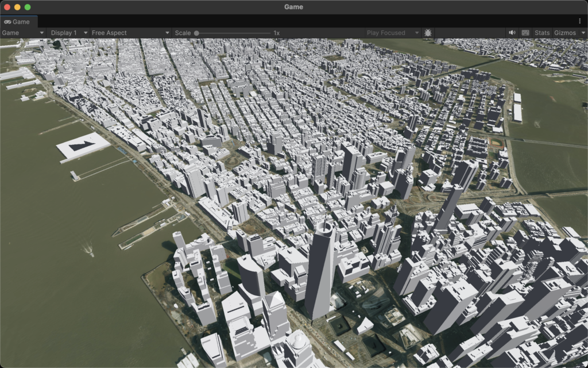This screenshot has width=588, height=368.
Task: Toggle the on-screen keyboard icon
Action: [524, 33]
